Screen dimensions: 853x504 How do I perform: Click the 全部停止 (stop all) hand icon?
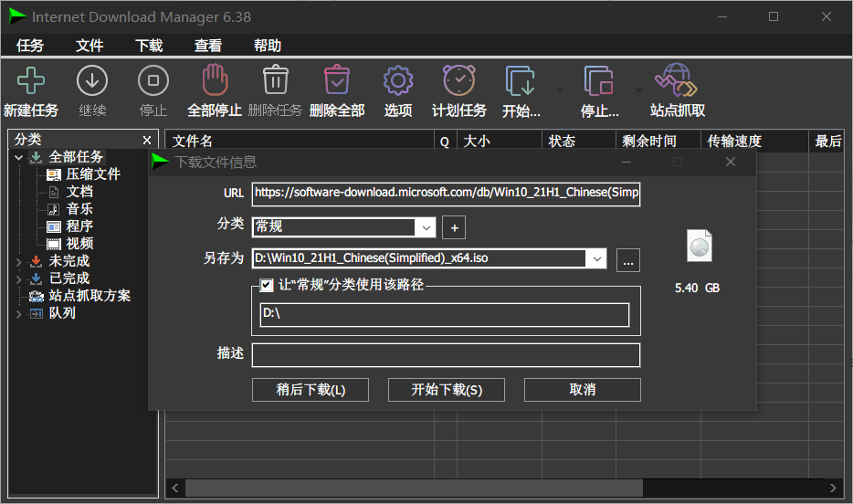point(214,81)
